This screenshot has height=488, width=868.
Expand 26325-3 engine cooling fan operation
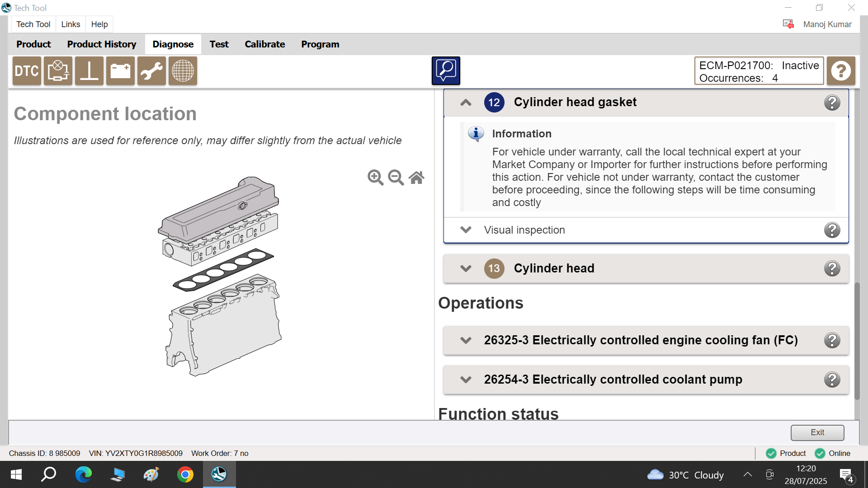point(466,340)
